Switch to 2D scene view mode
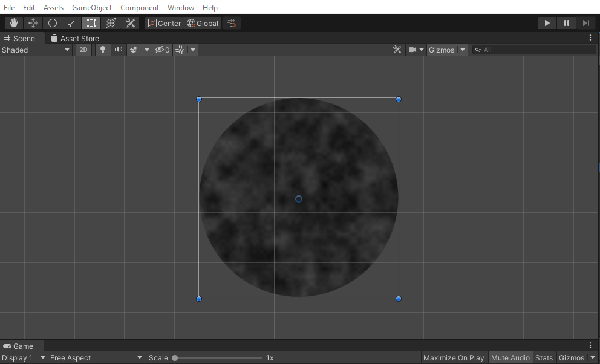Image resolution: width=600 pixels, height=364 pixels. click(x=83, y=50)
